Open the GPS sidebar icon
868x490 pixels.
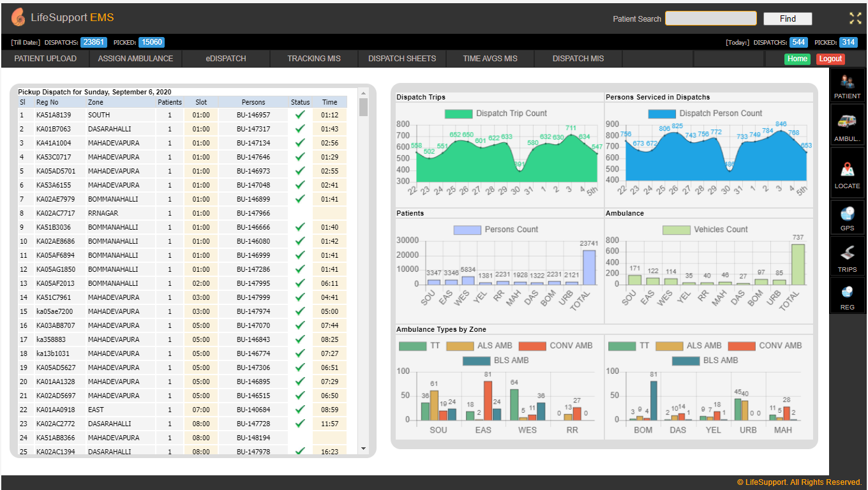tap(847, 217)
